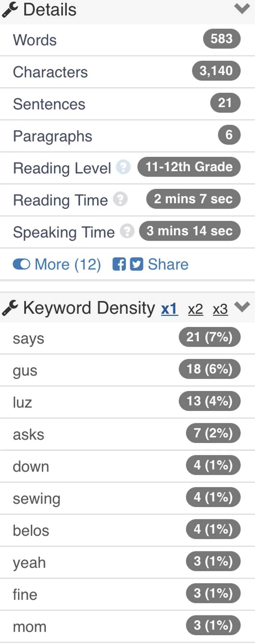Share via the Twitter icon
The height and width of the screenshot is (644, 255).
pyautogui.click(x=136, y=264)
